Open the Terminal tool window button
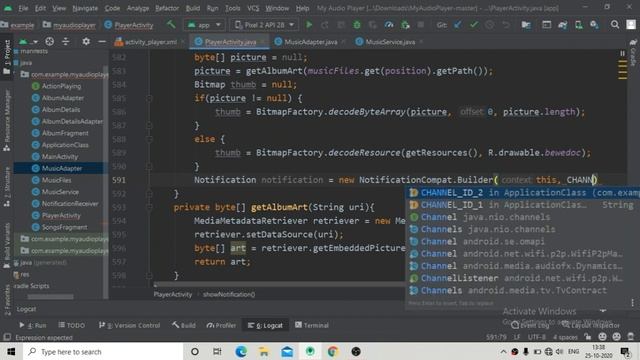Screen dimensions: 640x360 (312, 325)
